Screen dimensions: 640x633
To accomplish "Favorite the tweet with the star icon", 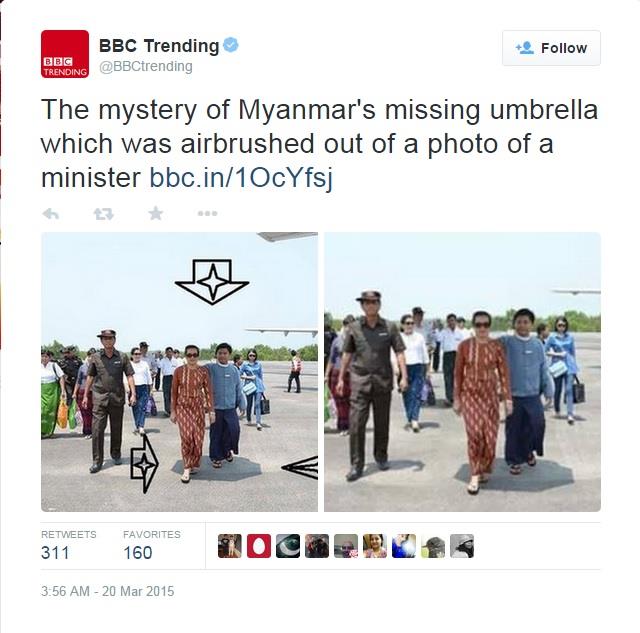I will click(x=156, y=213).
